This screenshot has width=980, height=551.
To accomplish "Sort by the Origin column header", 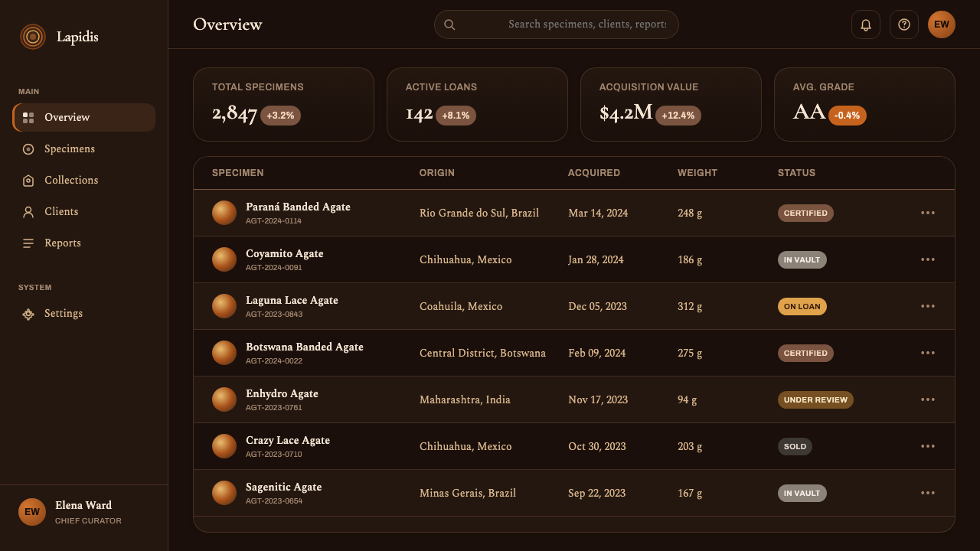I will pos(437,173).
